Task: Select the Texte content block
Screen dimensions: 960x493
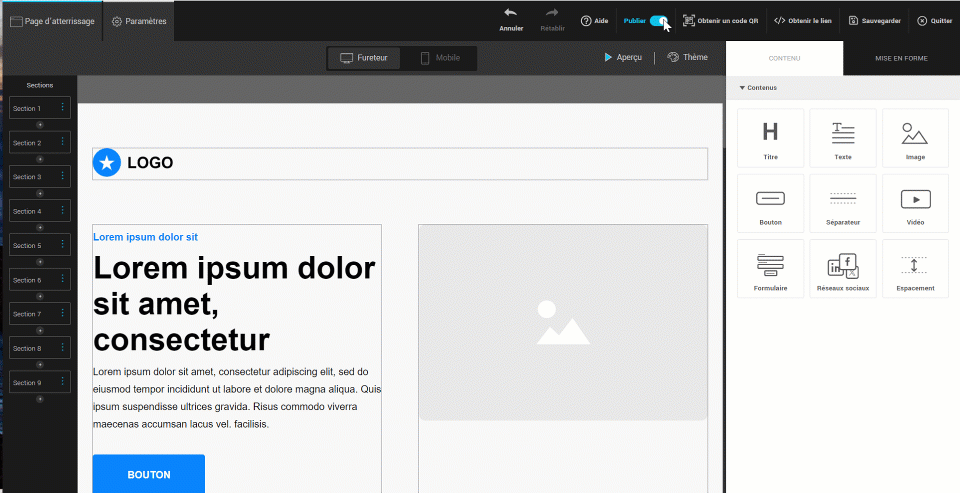Action: click(842, 138)
